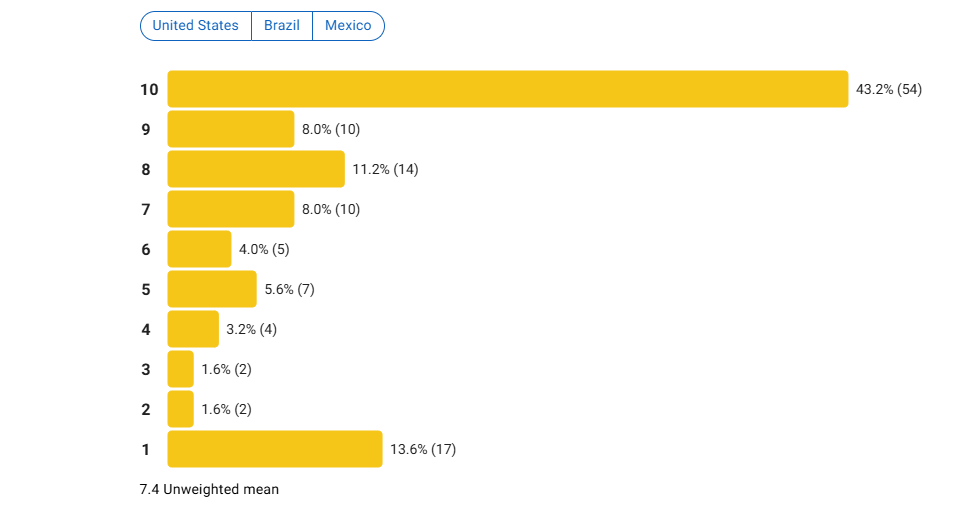Viewport: 965px width, 527px height.
Task: Click the 7.4 Unweighted mean text
Action: tap(209, 489)
